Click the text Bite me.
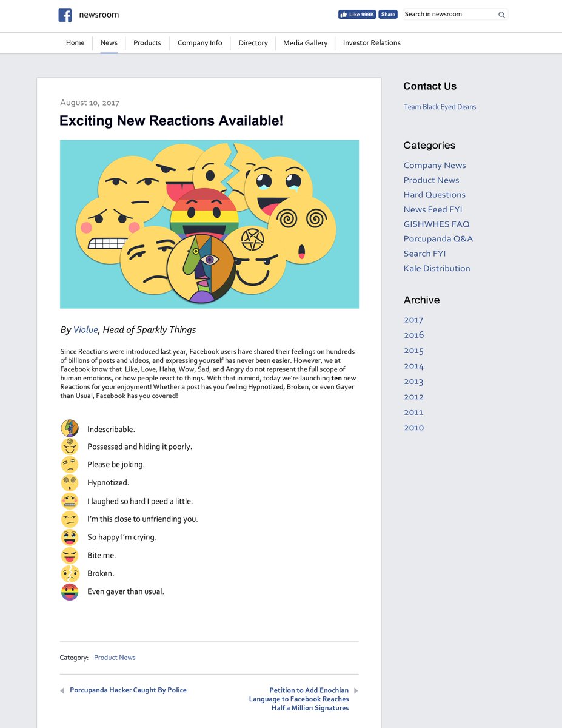Image resolution: width=562 pixels, height=728 pixels. pyautogui.click(x=101, y=555)
